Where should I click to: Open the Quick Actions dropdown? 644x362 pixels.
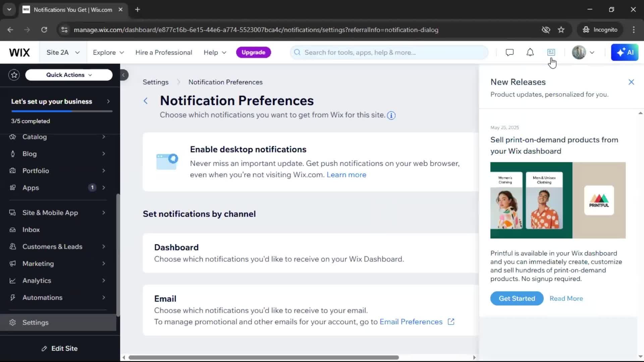point(69,75)
